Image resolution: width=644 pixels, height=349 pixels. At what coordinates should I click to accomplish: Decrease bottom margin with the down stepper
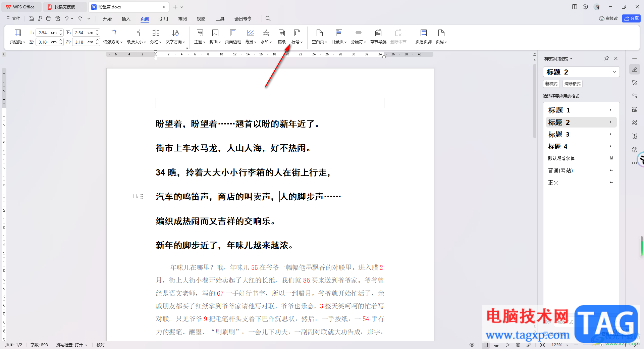click(x=97, y=34)
